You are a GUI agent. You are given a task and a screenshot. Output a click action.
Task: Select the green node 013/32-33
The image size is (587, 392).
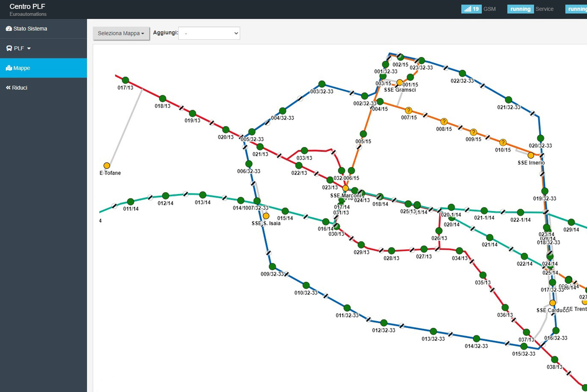433,332
